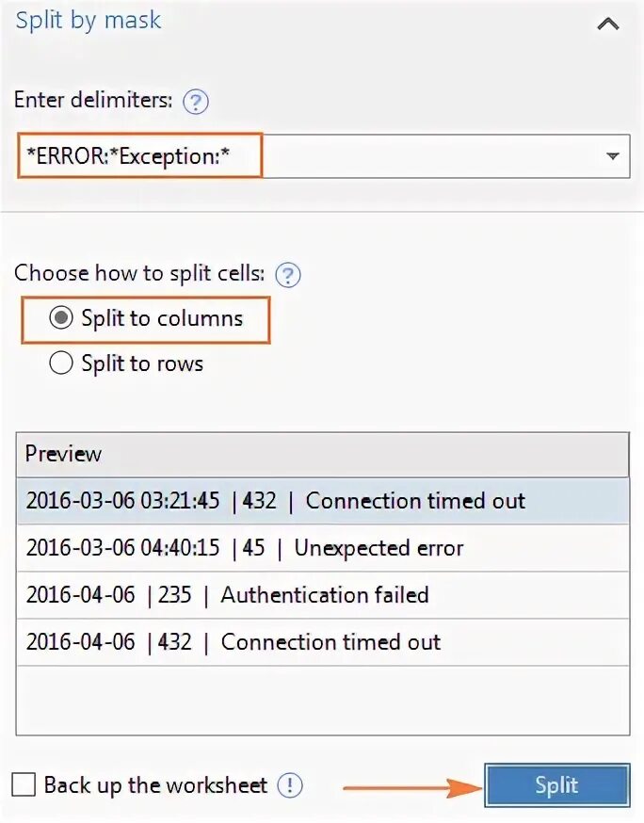
Task: Click inside the delimiters mask text field
Action: pos(323,156)
